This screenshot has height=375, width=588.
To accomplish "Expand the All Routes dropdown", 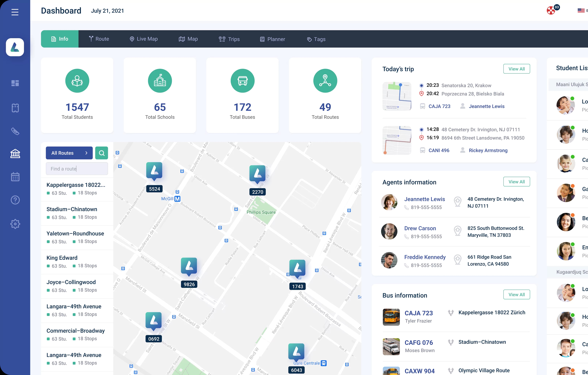I will (69, 153).
